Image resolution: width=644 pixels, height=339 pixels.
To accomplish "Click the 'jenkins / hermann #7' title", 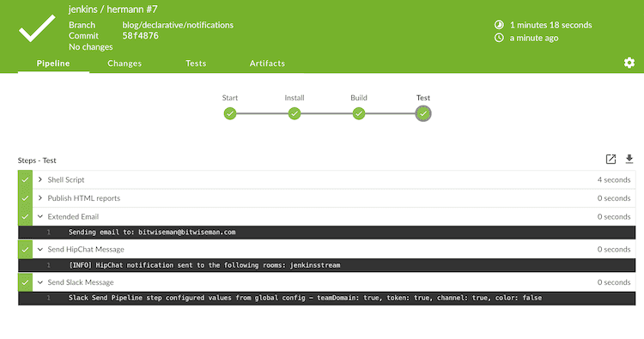I will tap(113, 9).
